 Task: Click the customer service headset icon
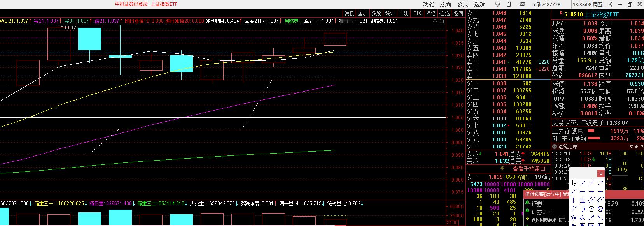[497, 4]
